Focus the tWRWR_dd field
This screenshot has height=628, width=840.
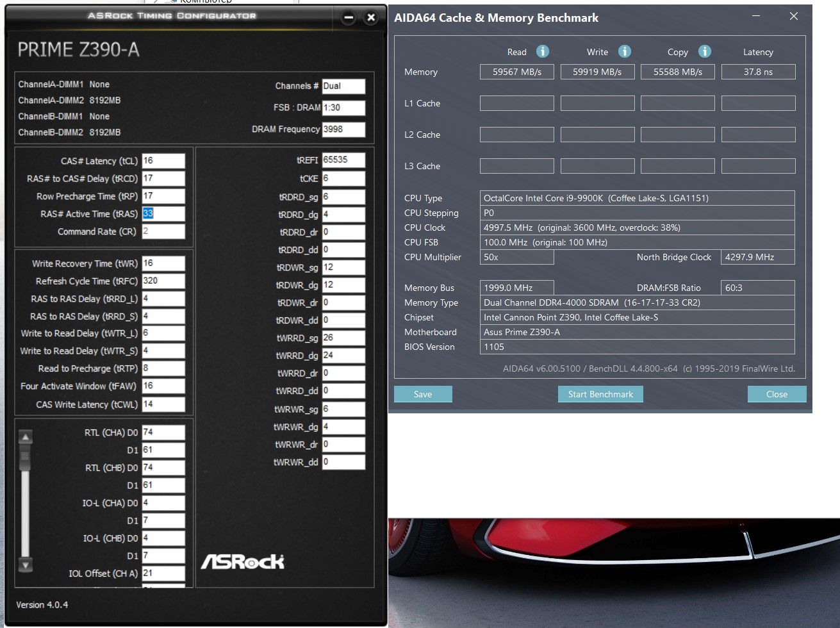343,462
